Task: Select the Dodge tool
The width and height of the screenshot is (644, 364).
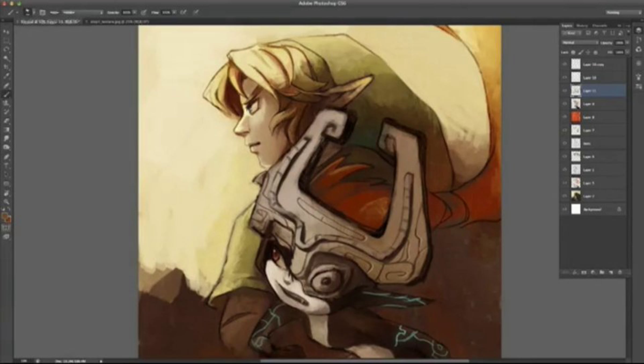Action: point(6,147)
